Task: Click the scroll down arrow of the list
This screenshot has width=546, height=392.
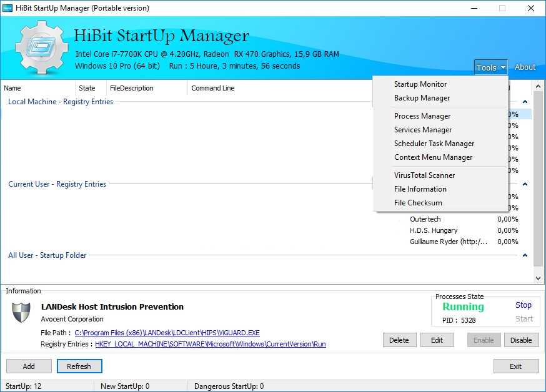Action: click(539, 278)
